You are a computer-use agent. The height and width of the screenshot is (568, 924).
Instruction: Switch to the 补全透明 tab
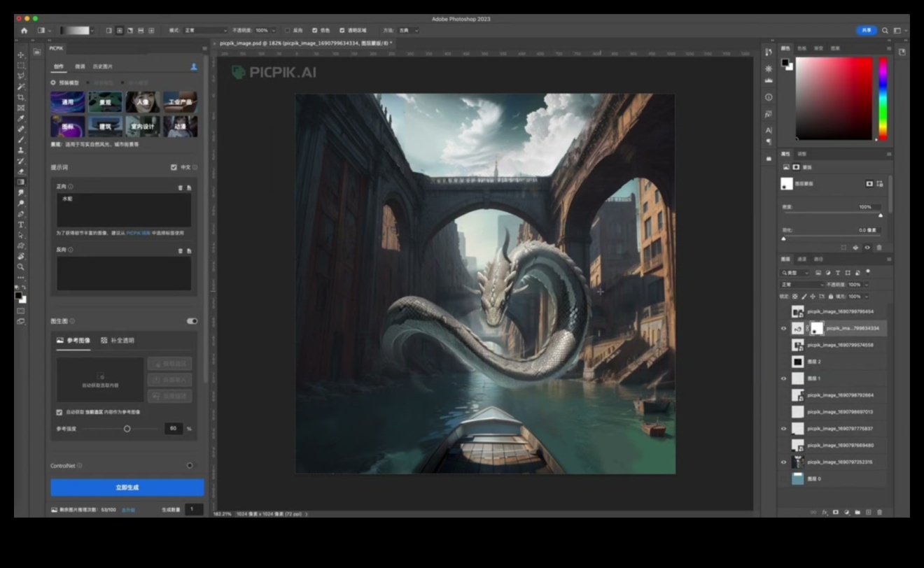point(118,341)
